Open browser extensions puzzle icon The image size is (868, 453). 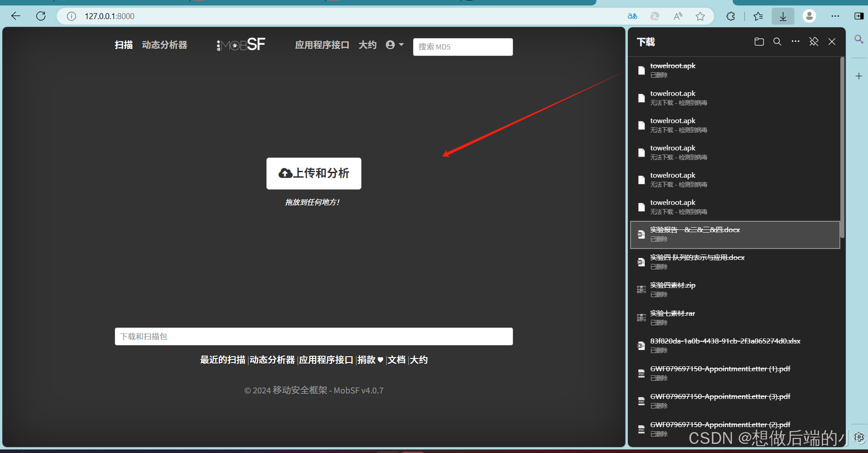[x=730, y=16]
